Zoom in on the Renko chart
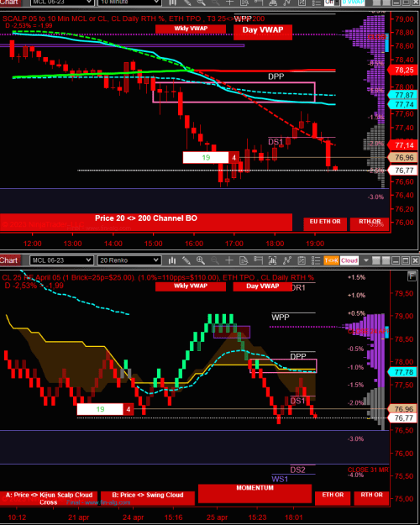The image size is (420, 525). (x=201, y=260)
